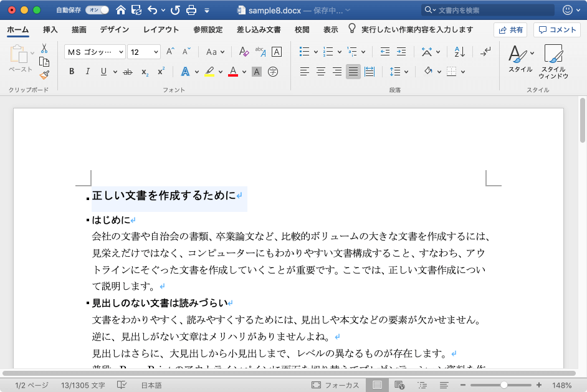This screenshot has width=587, height=392.
Task: Click the Home icon in title bar
Action: click(120, 10)
